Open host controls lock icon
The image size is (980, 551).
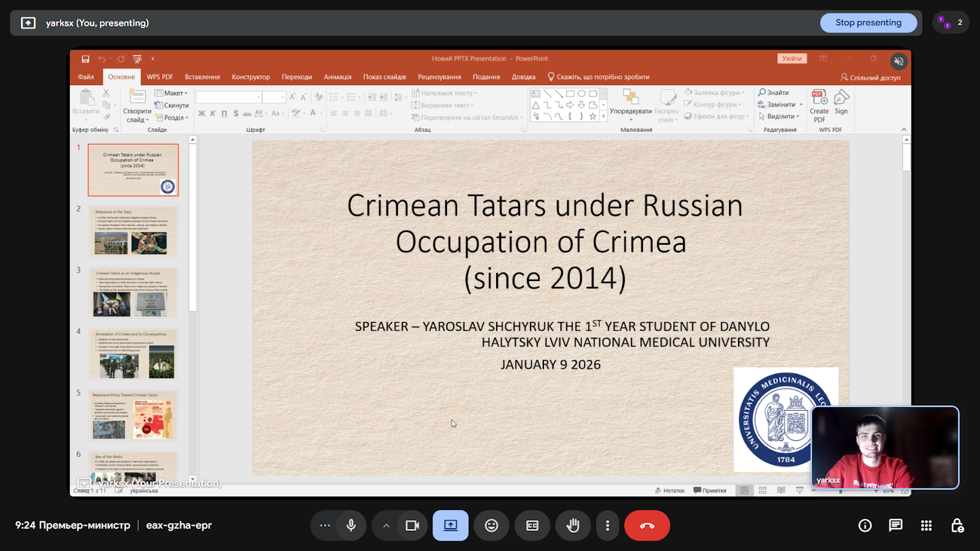click(x=957, y=525)
